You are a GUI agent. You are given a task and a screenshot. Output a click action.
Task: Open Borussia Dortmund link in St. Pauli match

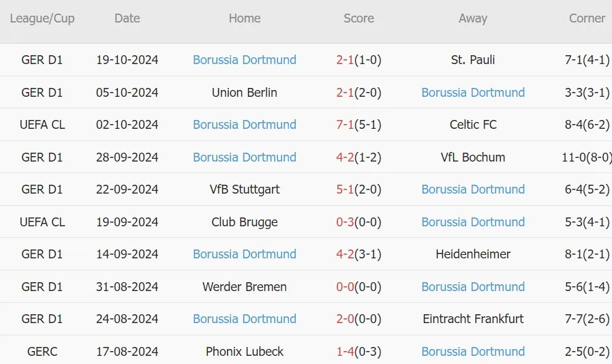pyautogui.click(x=245, y=60)
